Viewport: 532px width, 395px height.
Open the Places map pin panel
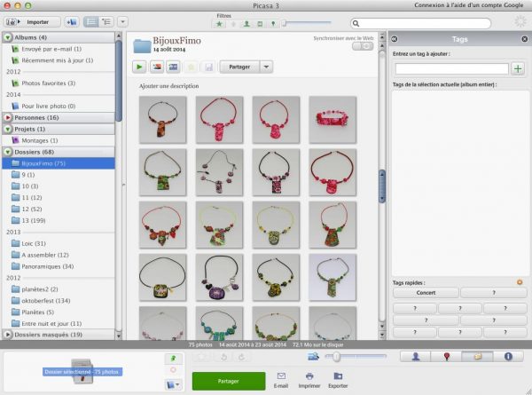446,356
